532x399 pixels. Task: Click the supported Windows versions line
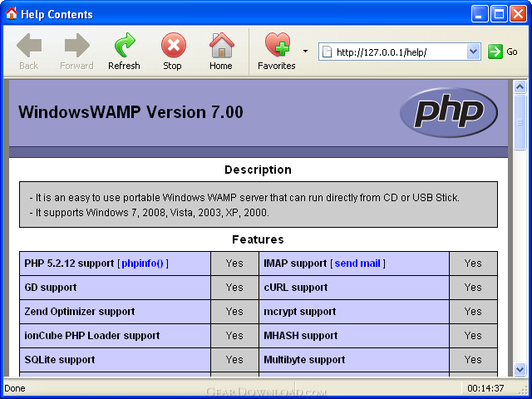click(150, 213)
